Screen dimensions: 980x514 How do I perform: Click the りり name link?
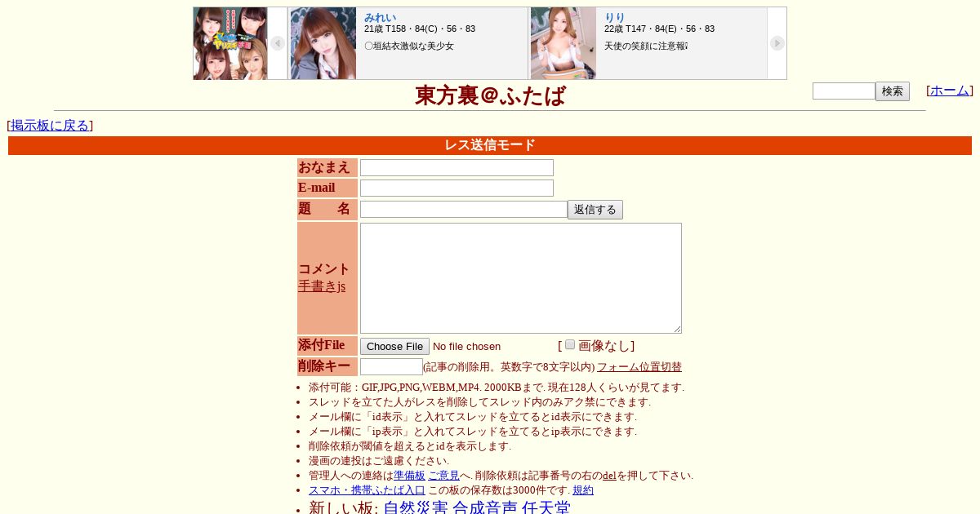[x=614, y=17]
